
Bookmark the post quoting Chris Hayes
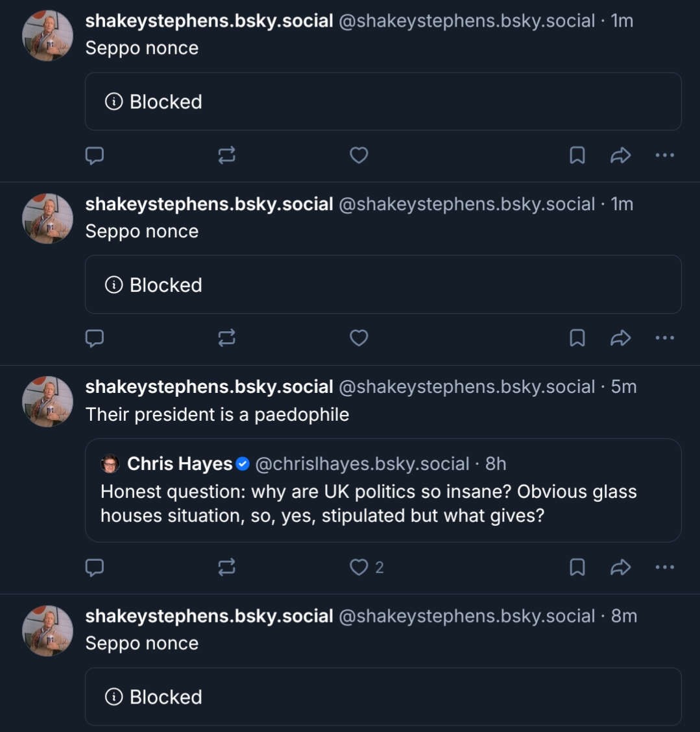[x=577, y=568]
